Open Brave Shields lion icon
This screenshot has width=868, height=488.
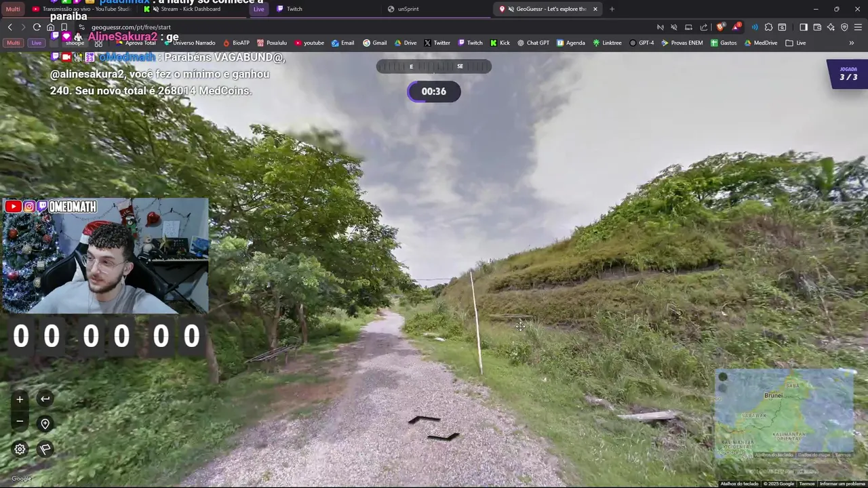(720, 27)
